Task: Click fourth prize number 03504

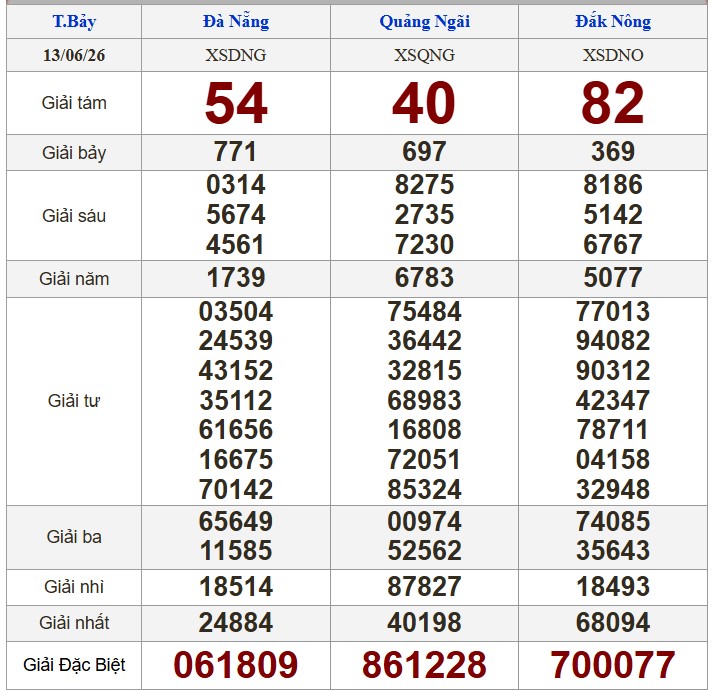Action: [x=236, y=312]
